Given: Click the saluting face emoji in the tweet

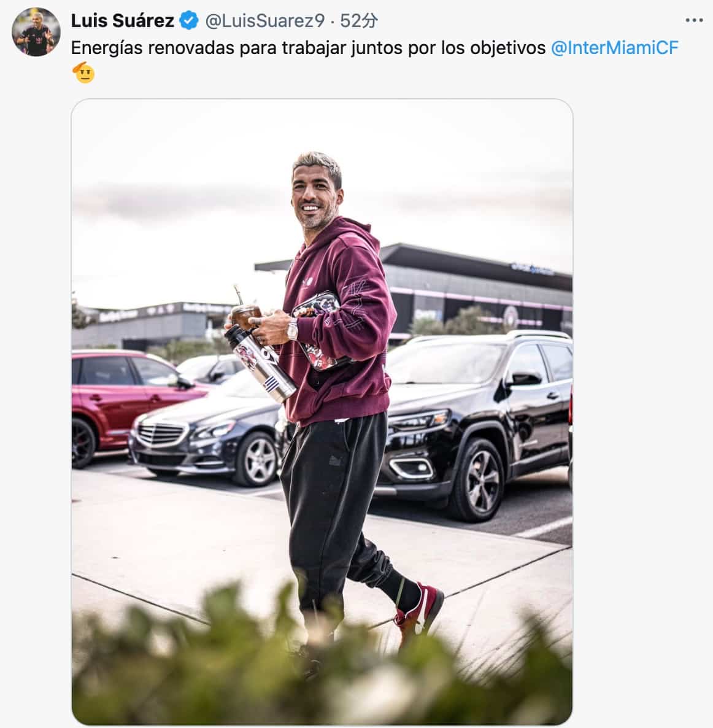Looking at the screenshot, I should (83, 72).
